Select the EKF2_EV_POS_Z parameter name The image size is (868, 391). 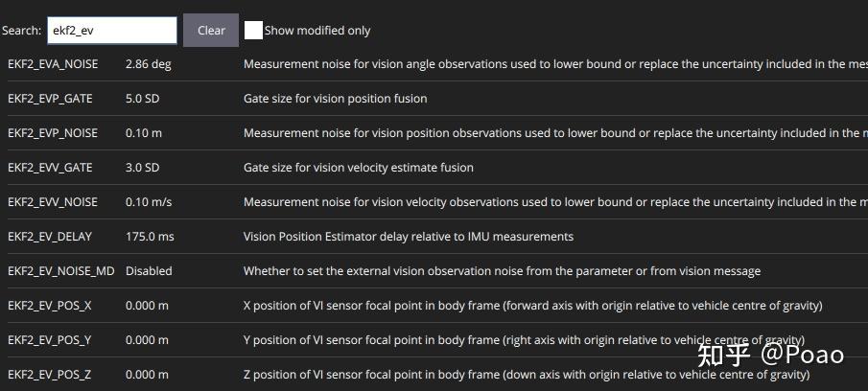[50, 375]
